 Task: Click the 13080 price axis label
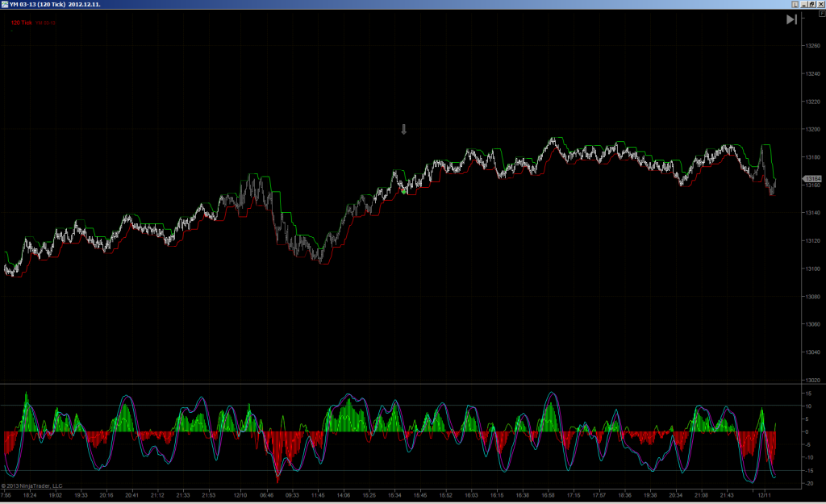coord(812,297)
